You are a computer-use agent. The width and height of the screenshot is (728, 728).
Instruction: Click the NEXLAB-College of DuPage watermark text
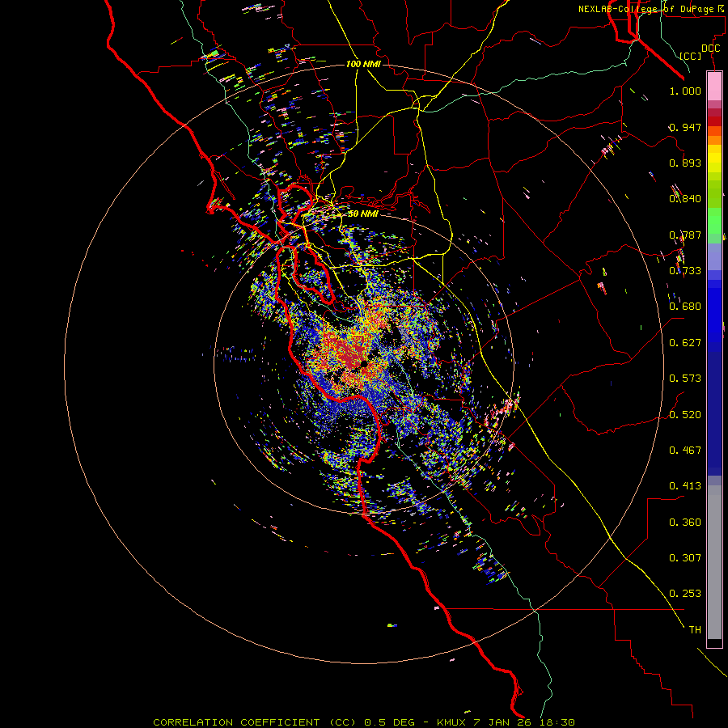coord(653,9)
